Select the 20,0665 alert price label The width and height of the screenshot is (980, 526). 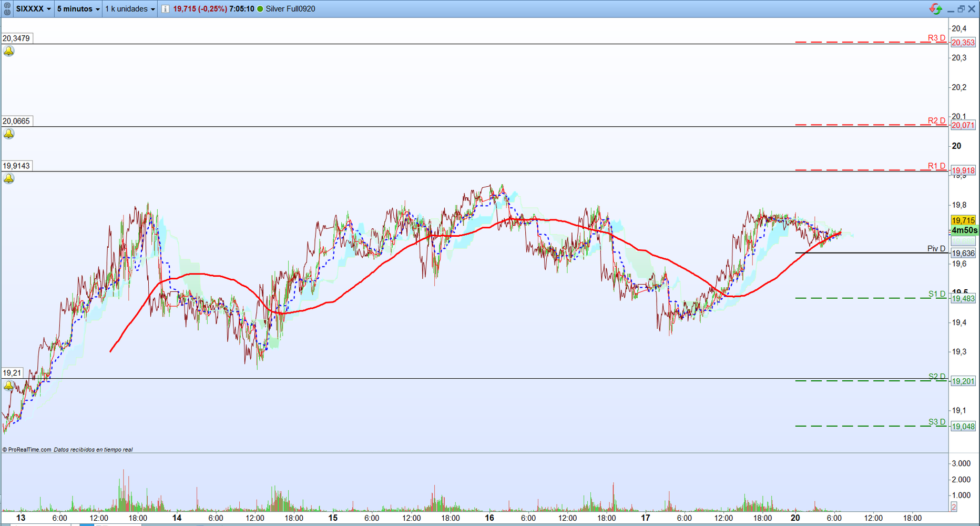pos(16,121)
